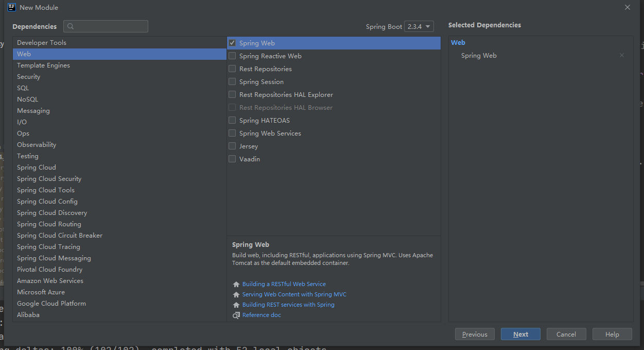Screen dimensions: 644x350
Task: Focus the Dependencies search field
Action: [x=106, y=26]
